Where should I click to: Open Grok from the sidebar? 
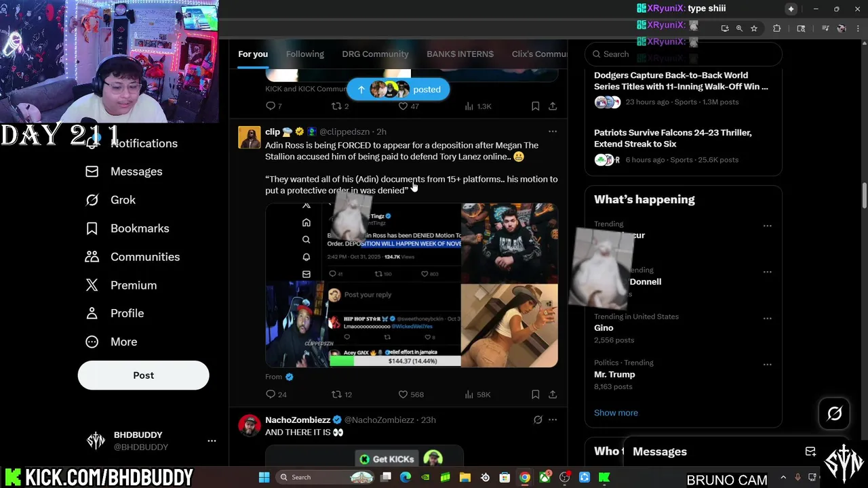[123, 200]
